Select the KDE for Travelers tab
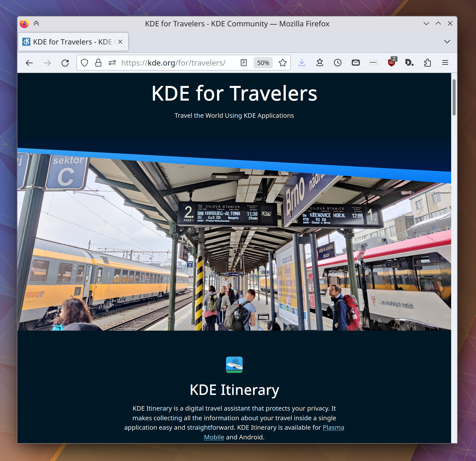Viewport: 476px width, 461px height. (70, 42)
